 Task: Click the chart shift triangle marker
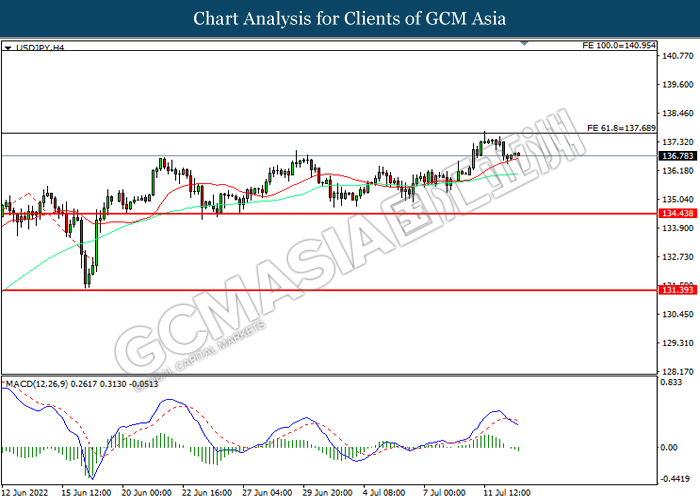tap(525, 44)
